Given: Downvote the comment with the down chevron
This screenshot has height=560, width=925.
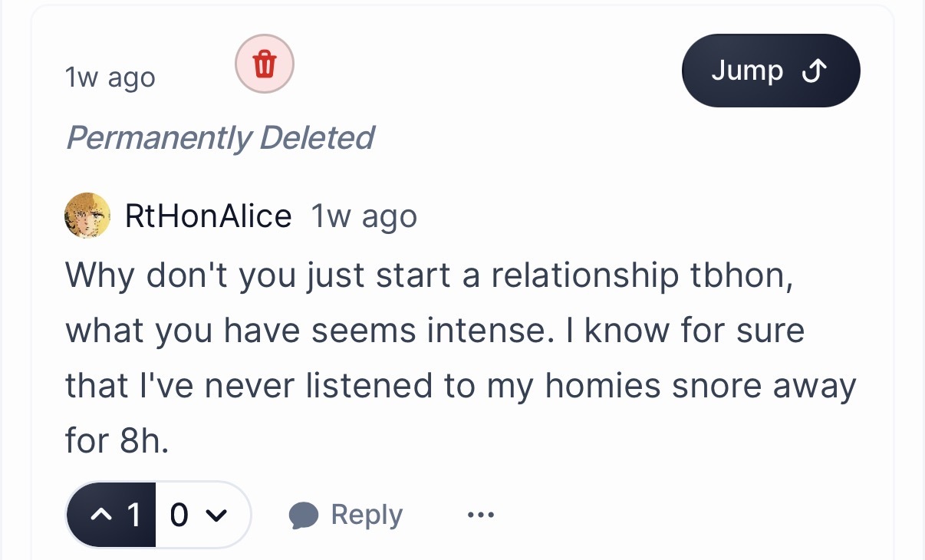Looking at the screenshot, I should [217, 515].
